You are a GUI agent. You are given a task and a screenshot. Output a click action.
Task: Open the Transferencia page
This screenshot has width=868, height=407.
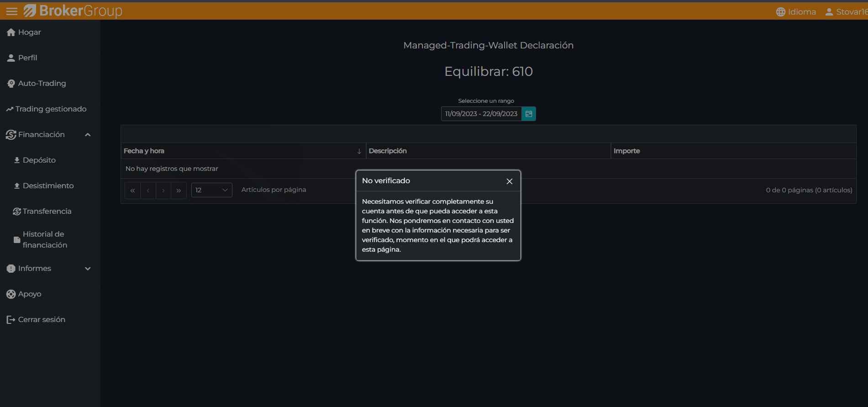click(42, 211)
